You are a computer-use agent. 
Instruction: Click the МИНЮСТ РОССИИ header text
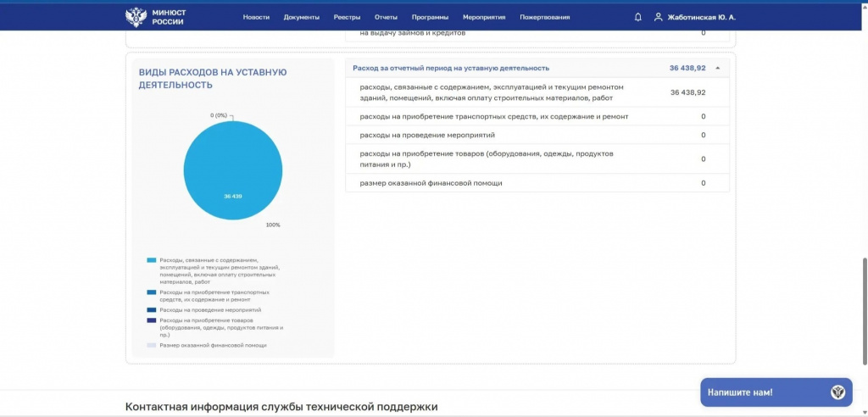pyautogui.click(x=169, y=17)
